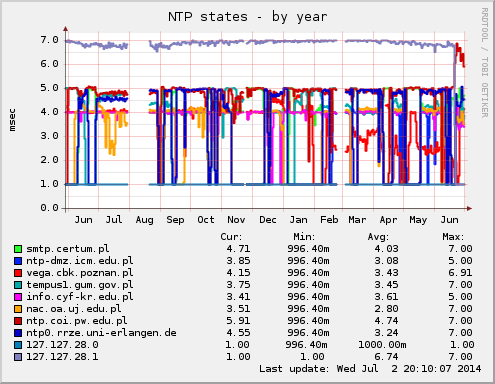The height and width of the screenshot is (384, 495).
Task: Click the 'tempus1.gum.gov.pl' legend label
Action: pos(80,285)
